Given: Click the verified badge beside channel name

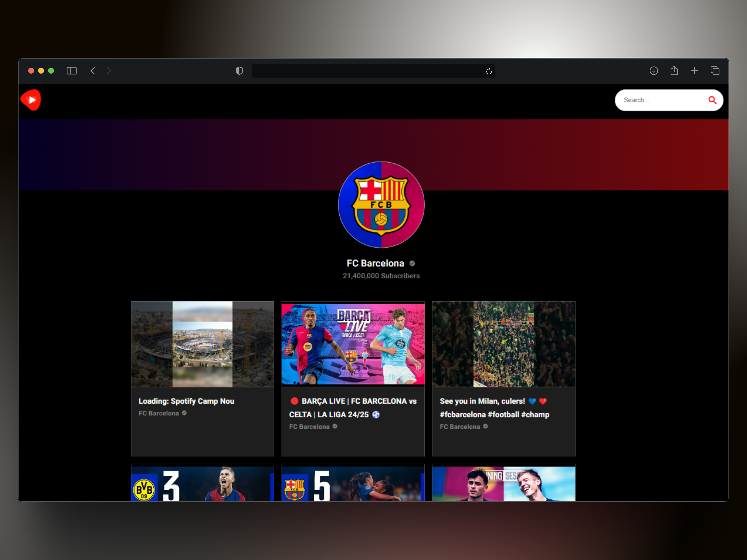Looking at the screenshot, I should (412, 263).
